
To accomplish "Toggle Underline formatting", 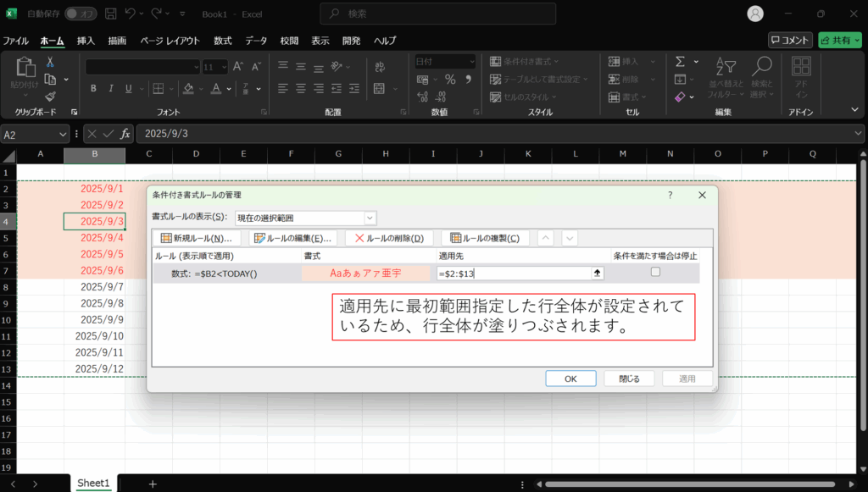I will [129, 88].
